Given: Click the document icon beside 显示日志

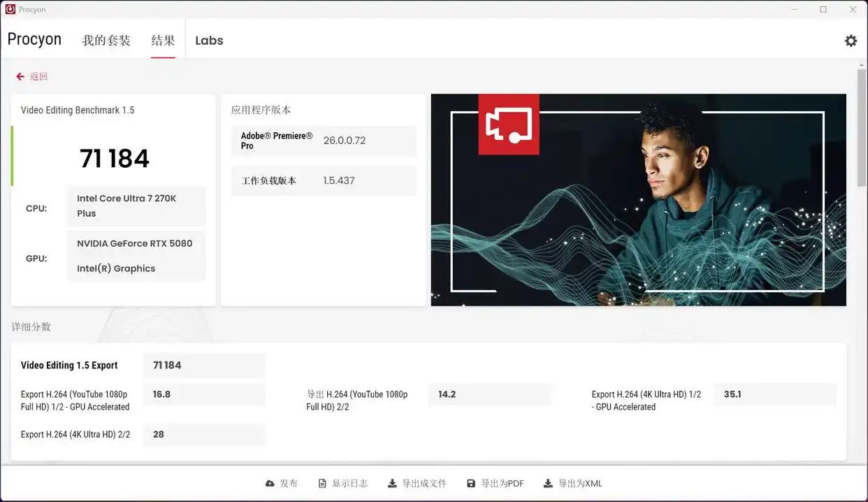Looking at the screenshot, I should click(x=321, y=482).
